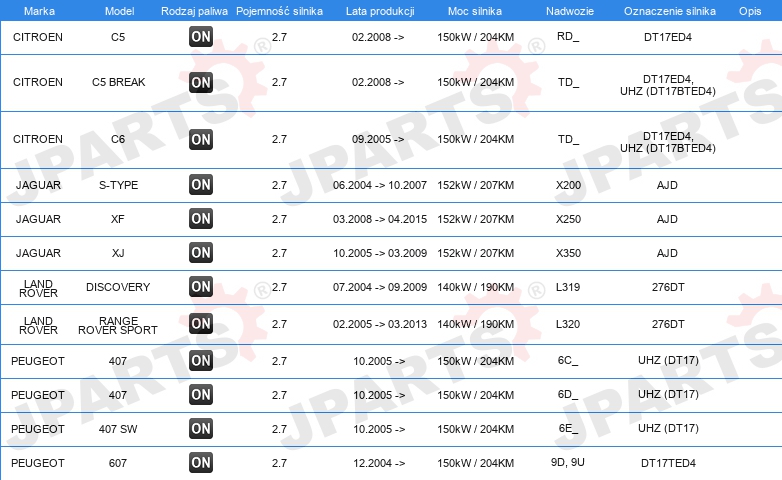Screen dimensions: 782x480
Task: Click the ON fuel icon in 407 SW row
Action: click(x=201, y=429)
